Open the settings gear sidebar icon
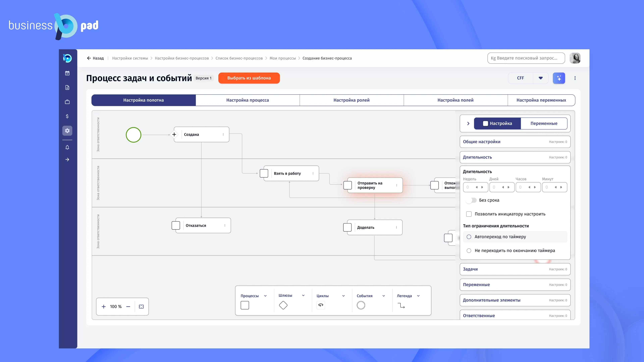The height and width of the screenshot is (362, 644). point(67,131)
